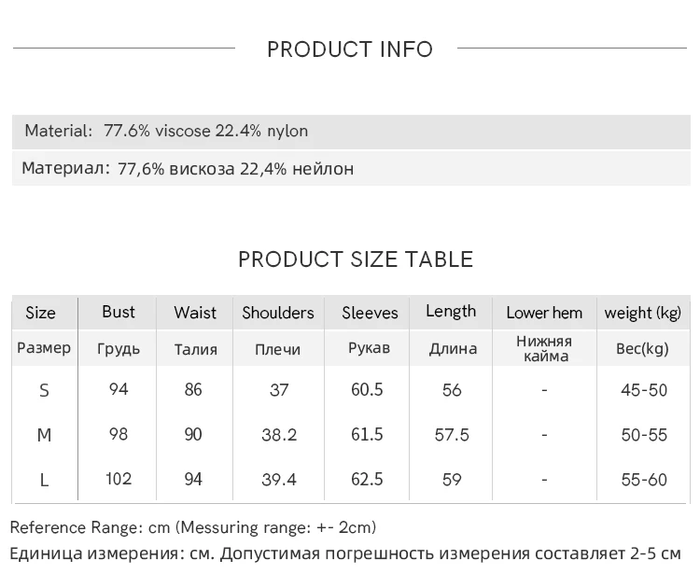Select the L size row label
Viewport: 700px width, 588px height.
[x=44, y=480]
